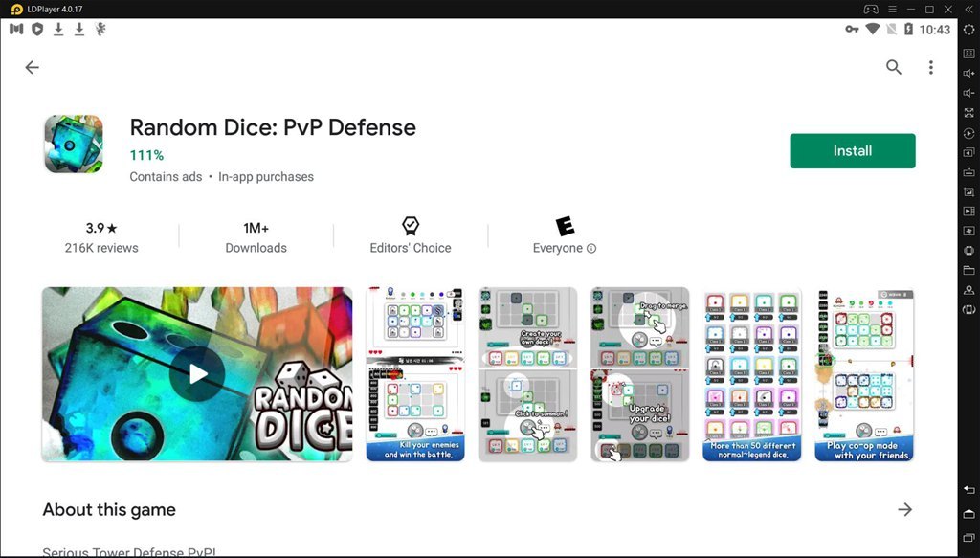
Task: Decrease volume with the sidebar speaker minus
Action: pyautogui.click(x=969, y=93)
